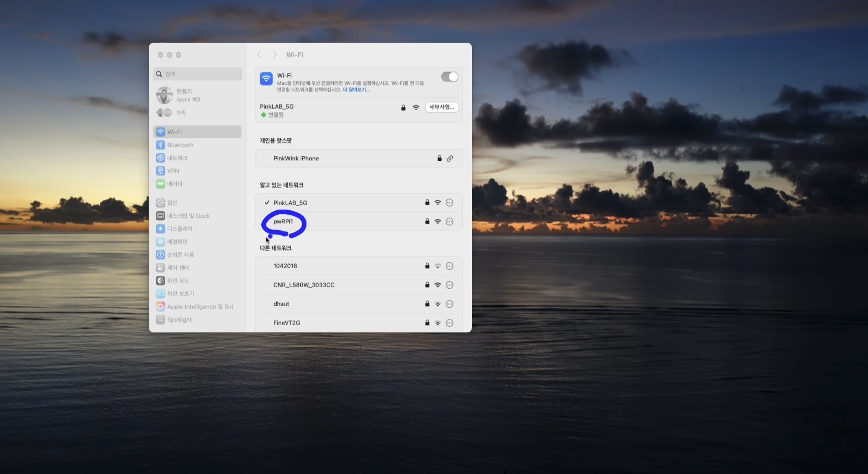Toggle the Wi-Fi switch off
Image resolution: width=868 pixels, height=474 pixels.
[449, 77]
